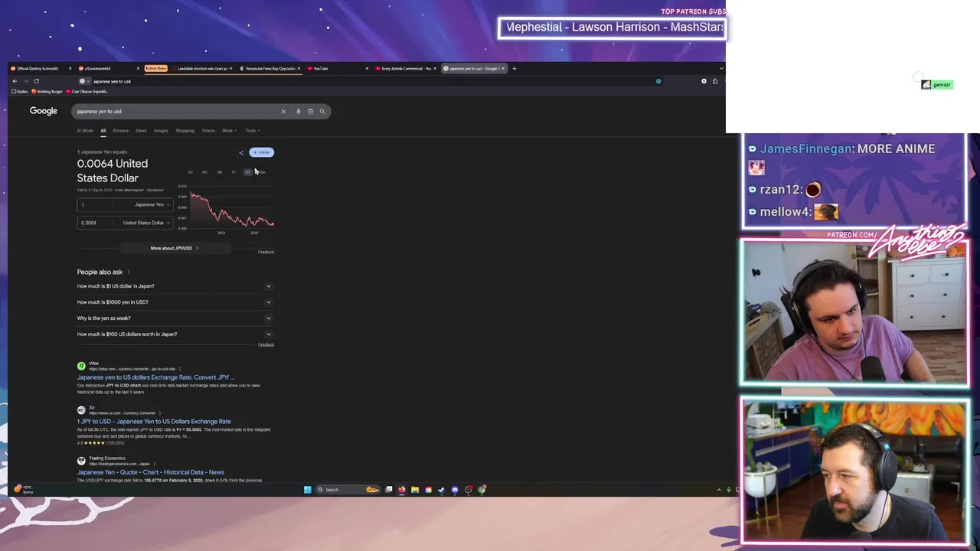Image resolution: width=980 pixels, height=551 pixels.
Task: Open Tools dropdown
Action: [252, 131]
